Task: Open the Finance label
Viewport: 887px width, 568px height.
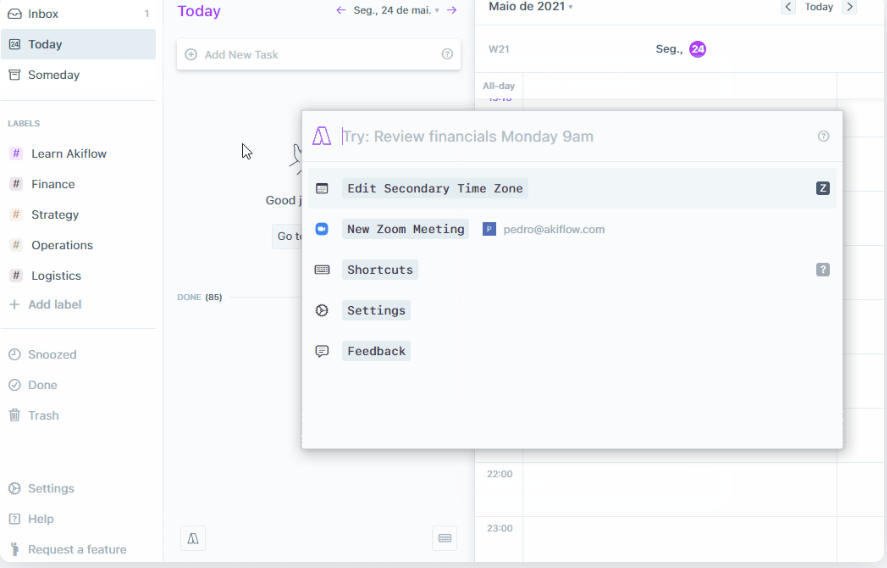Action: (x=53, y=184)
